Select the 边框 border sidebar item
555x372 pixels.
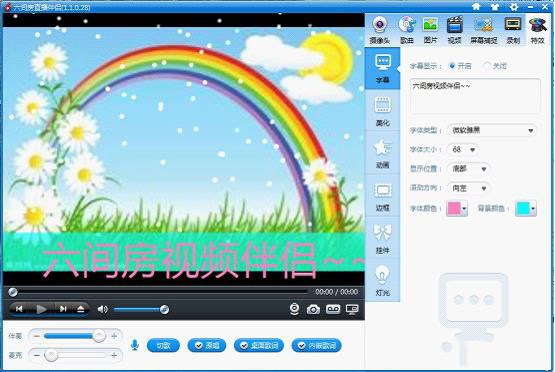[383, 196]
